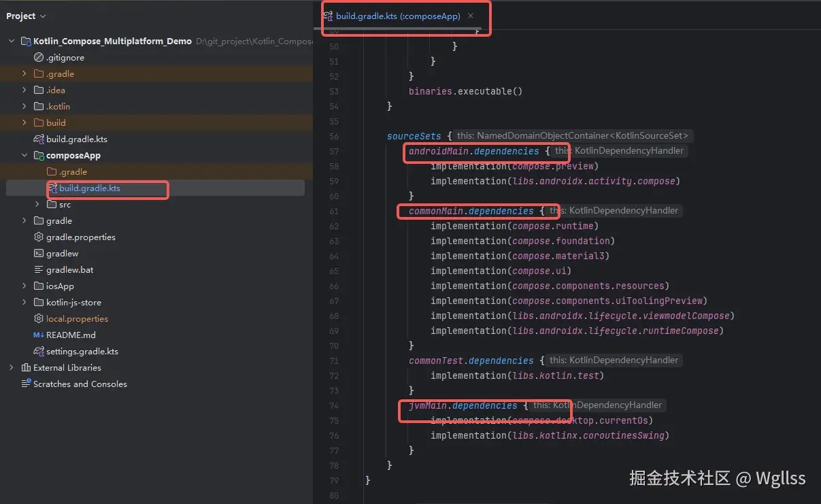This screenshot has width=821, height=504.
Task: Click implementation(libs.kotlinx.coroutinesSwing) line
Action: coord(550,435)
